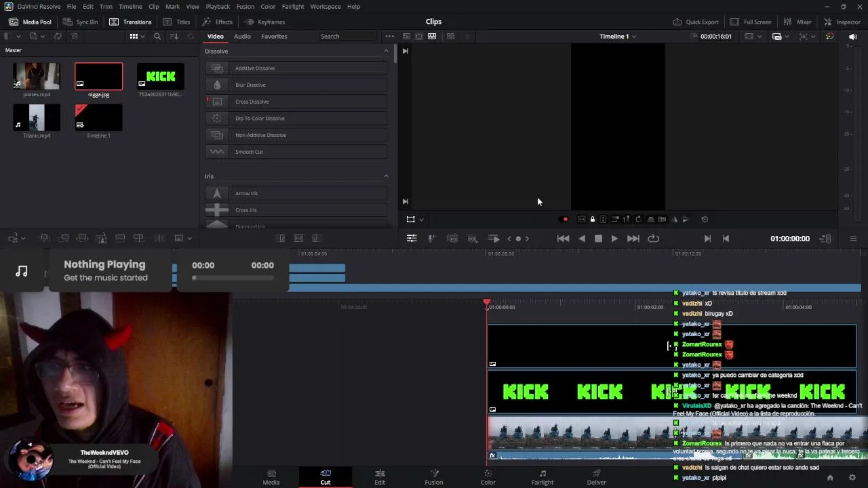Switch the viewer to Full Screen
Viewport: 868px width, 488px height.
tap(751, 22)
